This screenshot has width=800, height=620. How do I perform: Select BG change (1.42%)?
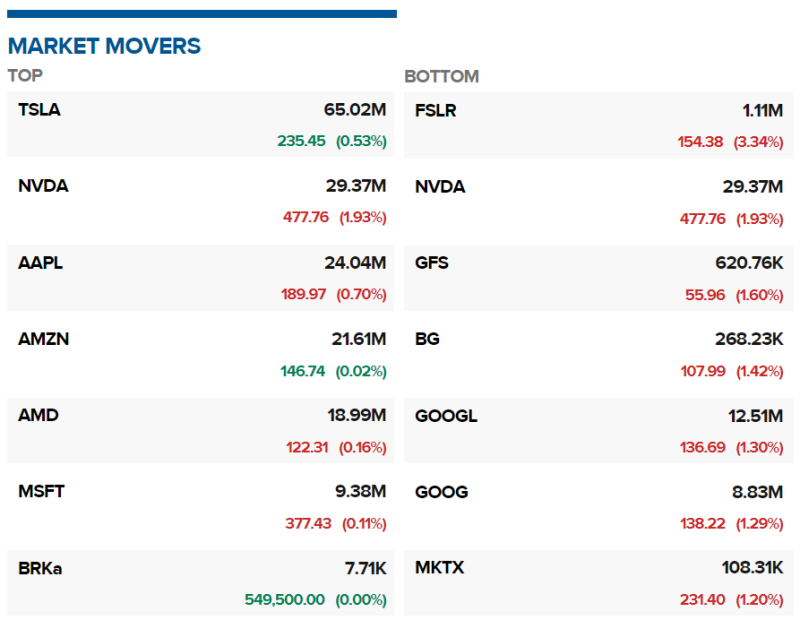tap(760, 371)
